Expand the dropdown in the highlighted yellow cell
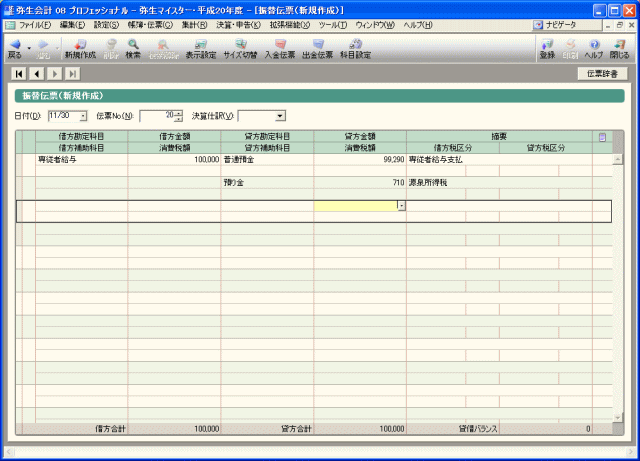640x461 pixels. click(401, 206)
